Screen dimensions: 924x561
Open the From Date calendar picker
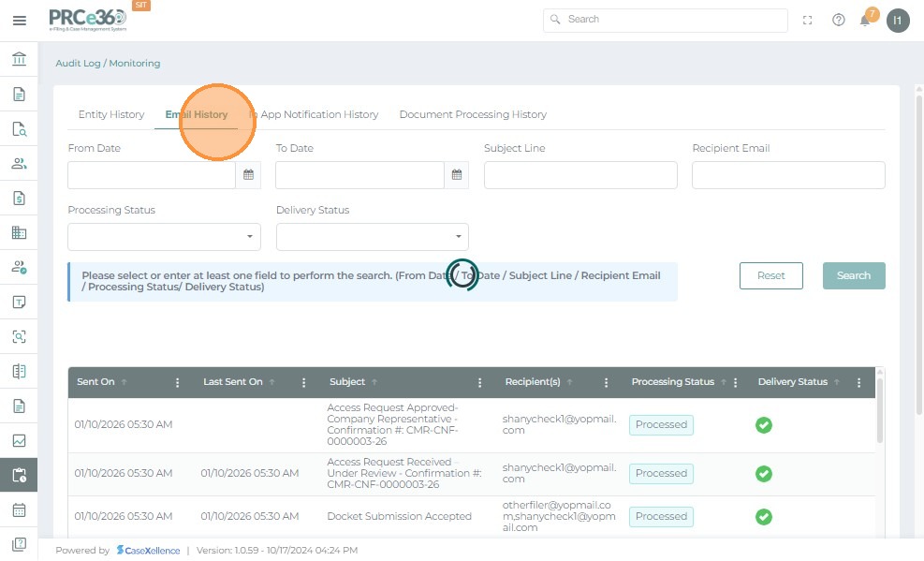click(248, 175)
